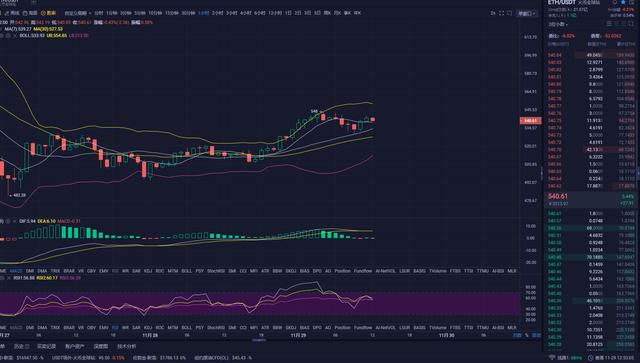Switch chart to 2小时 interval
Image resolution: width=640 pixels, height=363 pixels.
[217, 13]
